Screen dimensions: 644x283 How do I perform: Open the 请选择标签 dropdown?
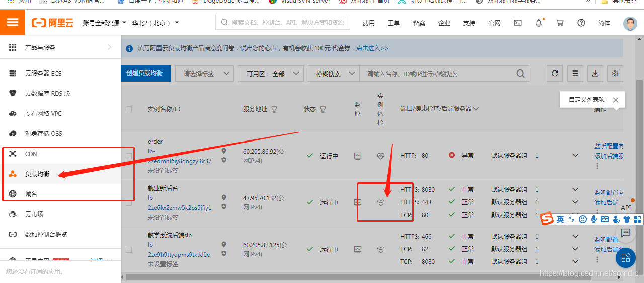pyautogui.click(x=204, y=74)
